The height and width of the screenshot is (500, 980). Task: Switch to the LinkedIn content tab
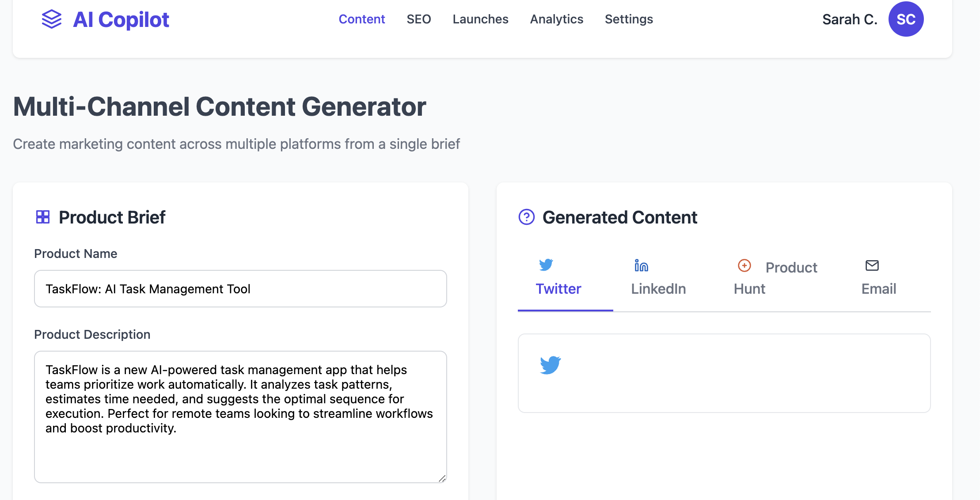[658, 289]
